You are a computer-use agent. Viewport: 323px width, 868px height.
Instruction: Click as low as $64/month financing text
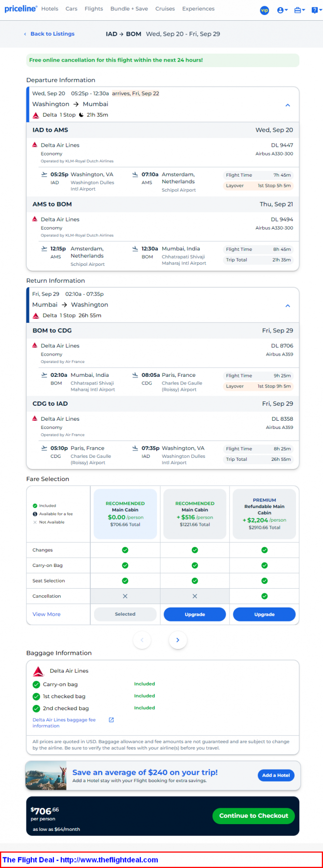(x=56, y=829)
